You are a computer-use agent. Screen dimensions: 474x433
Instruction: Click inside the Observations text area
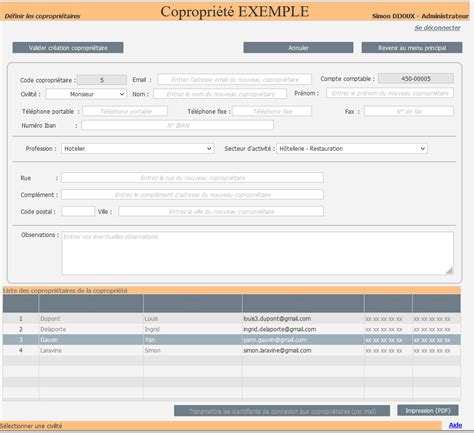pos(257,253)
